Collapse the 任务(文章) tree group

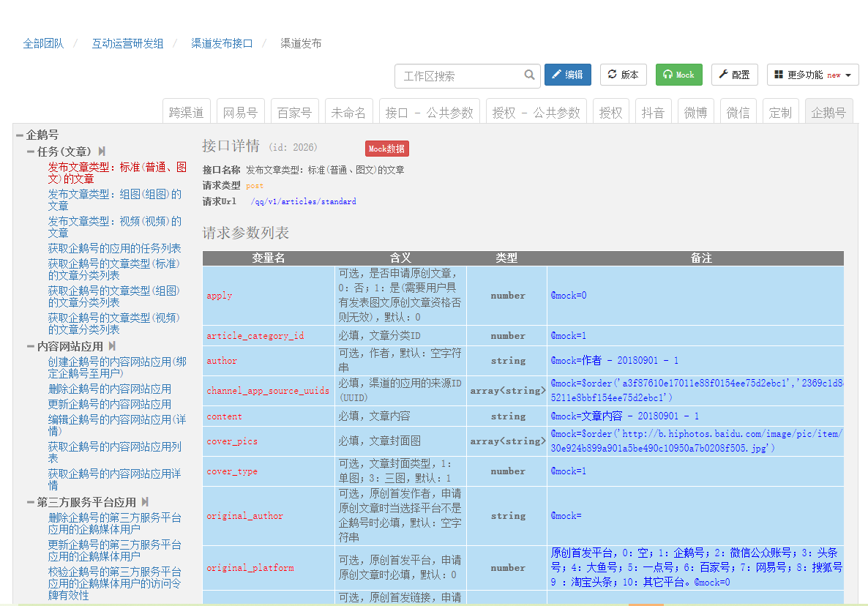tap(31, 151)
